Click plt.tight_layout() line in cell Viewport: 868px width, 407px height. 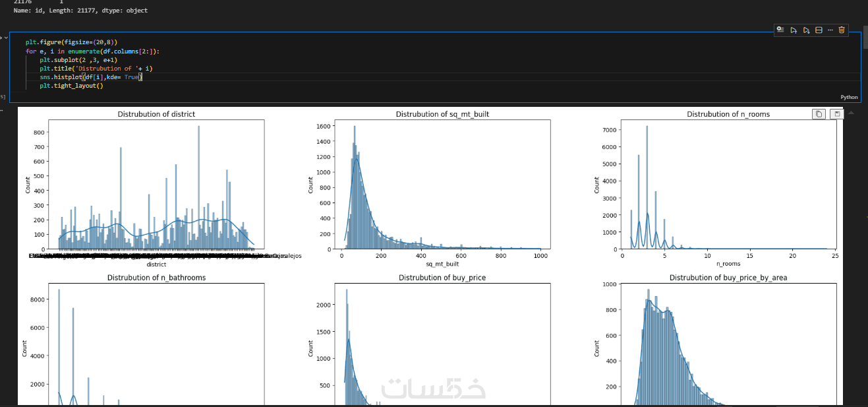(x=71, y=86)
